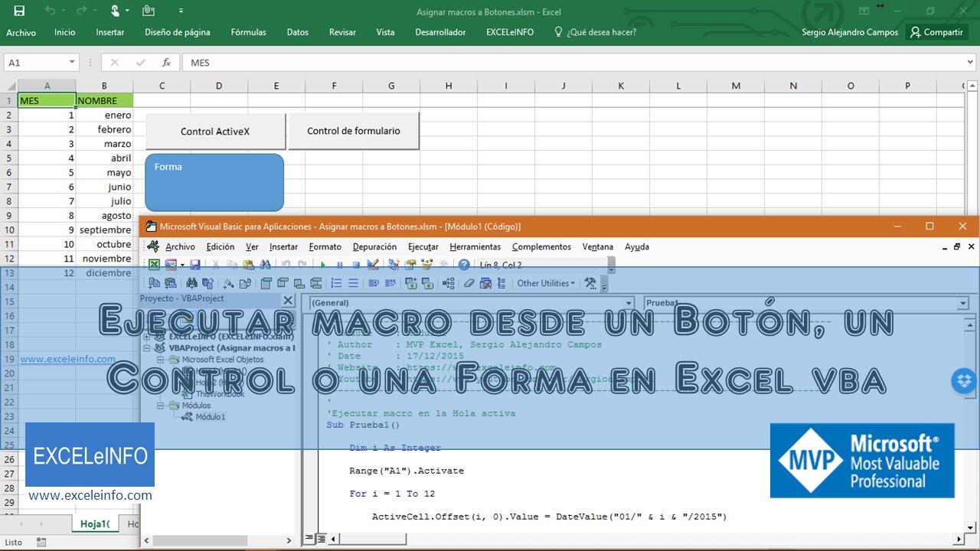Screen dimensions: 980x551
Task: Open the VBA Herramientas menu
Action: click(475, 246)
